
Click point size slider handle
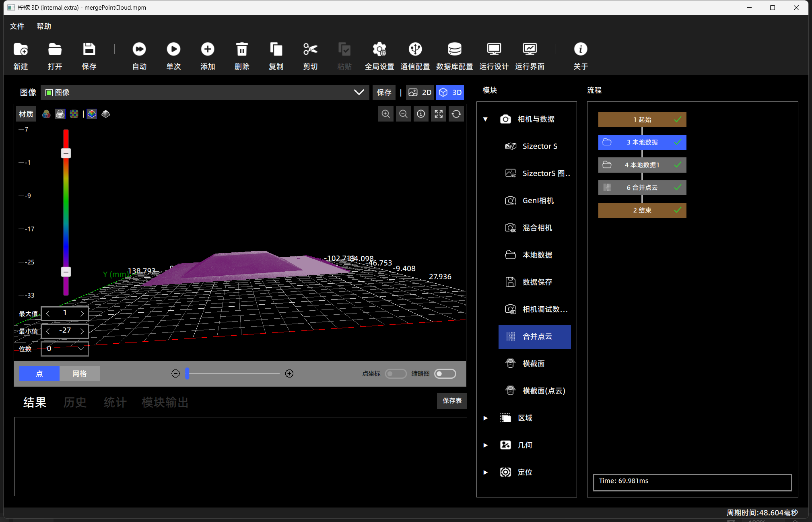(187, 373)
